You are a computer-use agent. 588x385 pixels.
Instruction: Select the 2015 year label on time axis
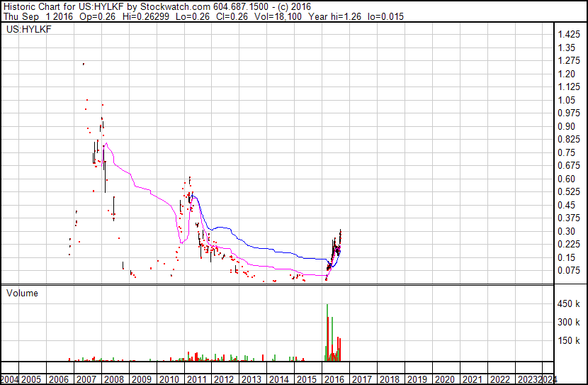306,379
